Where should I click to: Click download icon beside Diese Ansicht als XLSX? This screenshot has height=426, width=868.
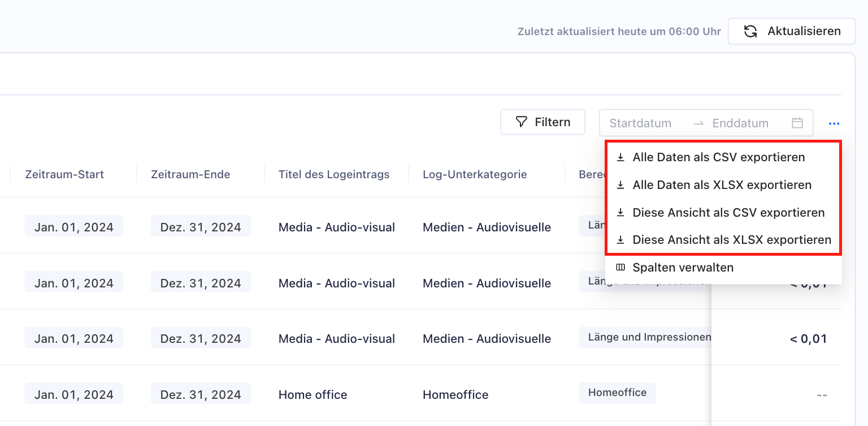click(620, 240)
